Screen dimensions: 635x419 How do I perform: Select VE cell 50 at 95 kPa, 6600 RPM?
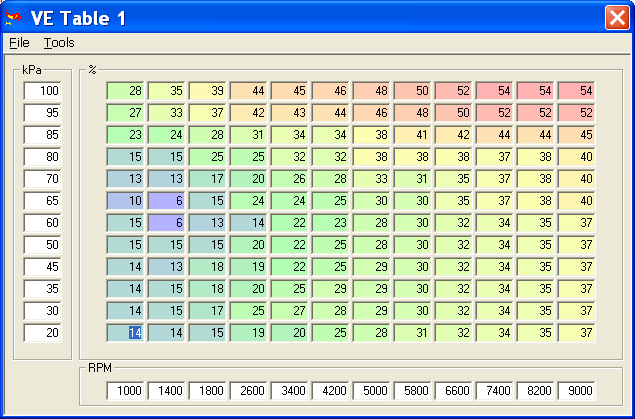coord(454,113)
